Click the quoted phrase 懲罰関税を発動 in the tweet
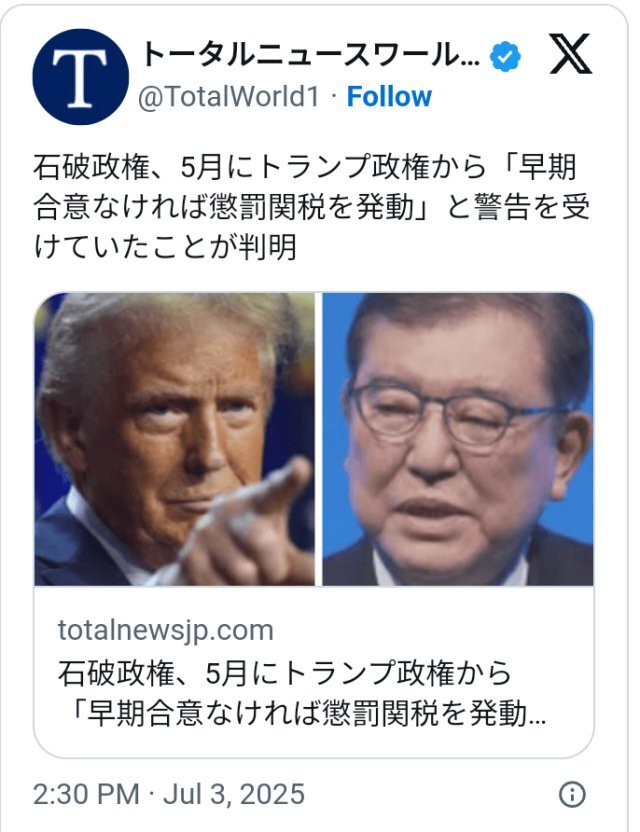Viewport: 640px width, 832px height. click(x=312, y=207)
